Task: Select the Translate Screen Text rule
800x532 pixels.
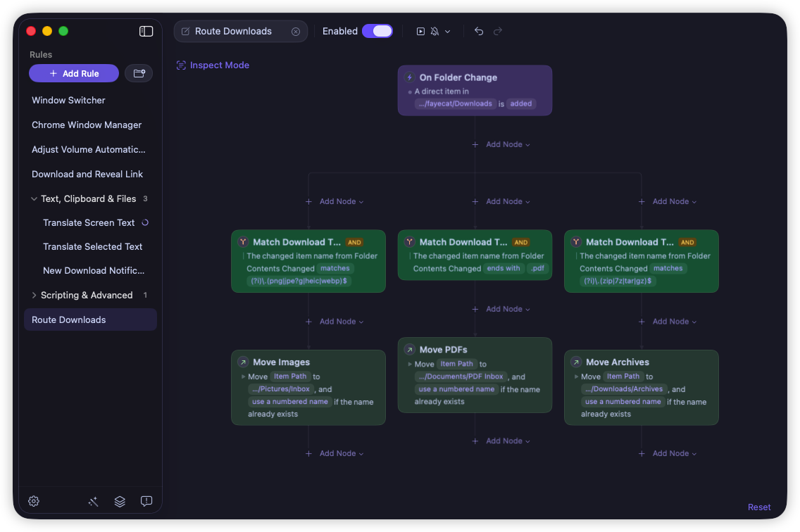Action: click(x=89, y=223)
